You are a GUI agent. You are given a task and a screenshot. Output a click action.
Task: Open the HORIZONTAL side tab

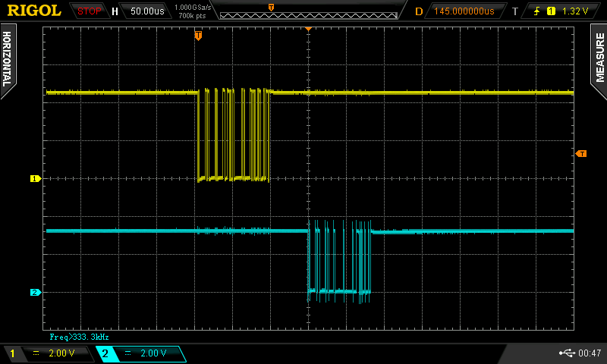pyautogui.click(x=8, y=60)
